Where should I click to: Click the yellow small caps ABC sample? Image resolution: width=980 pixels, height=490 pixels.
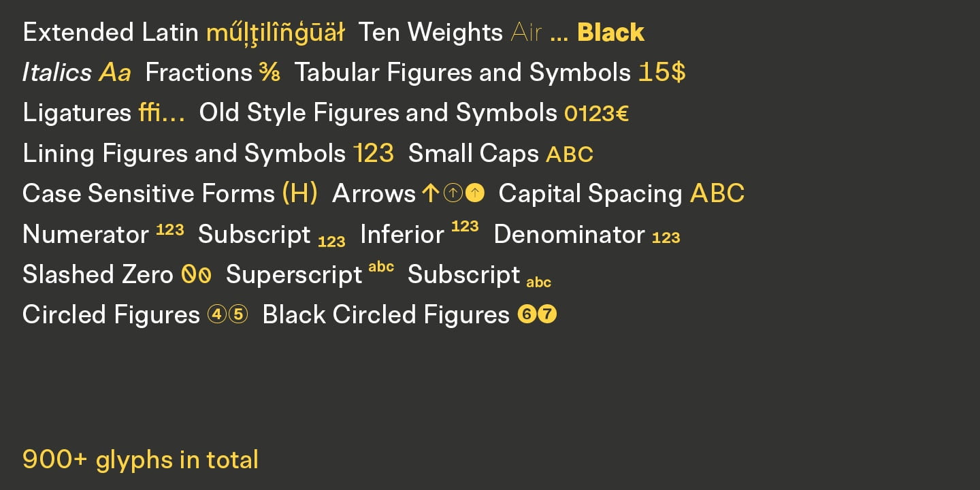(570, 154)
